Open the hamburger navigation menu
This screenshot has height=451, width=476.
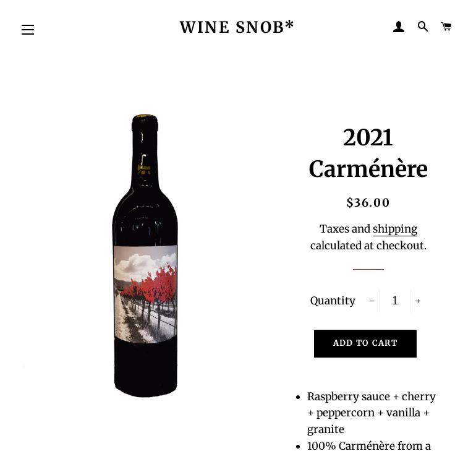(28, 30)
